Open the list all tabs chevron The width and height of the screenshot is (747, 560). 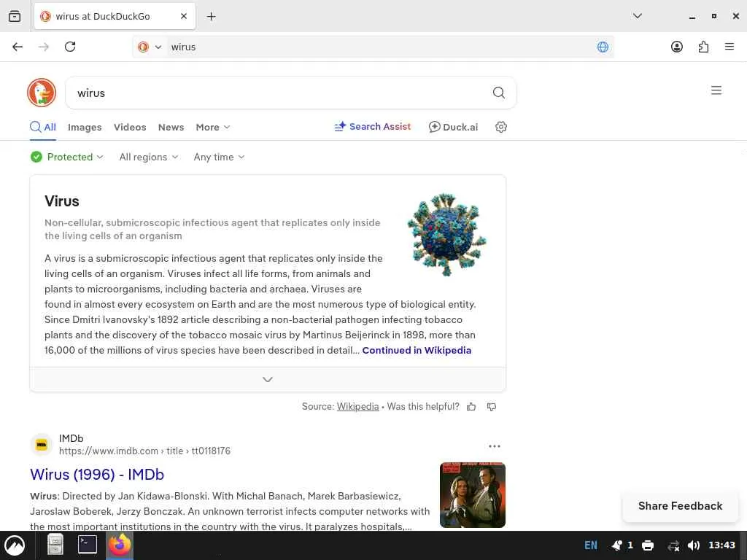[x=638, y=16]
